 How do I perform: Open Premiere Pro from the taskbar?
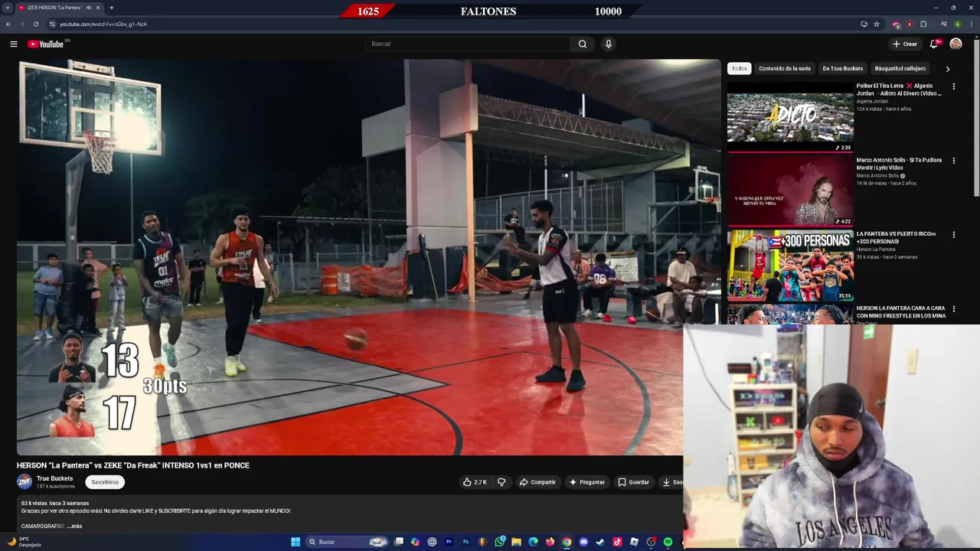pos(449,542)
